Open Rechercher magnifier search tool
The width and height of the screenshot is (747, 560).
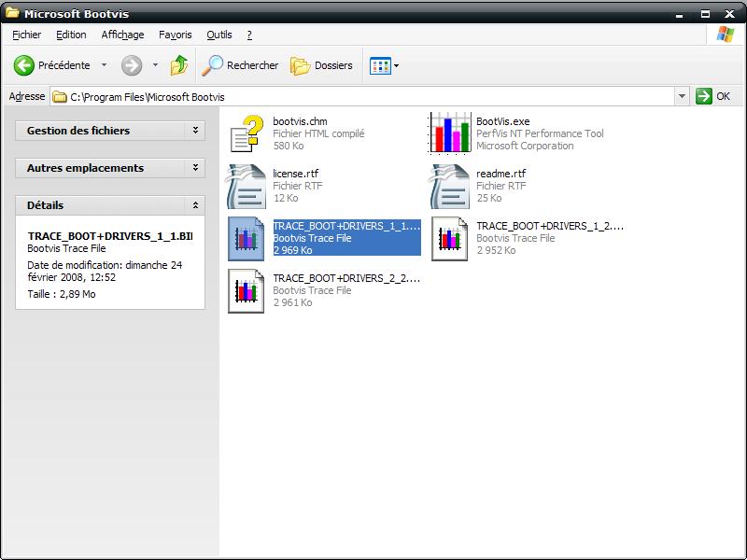tap(213, 65)
